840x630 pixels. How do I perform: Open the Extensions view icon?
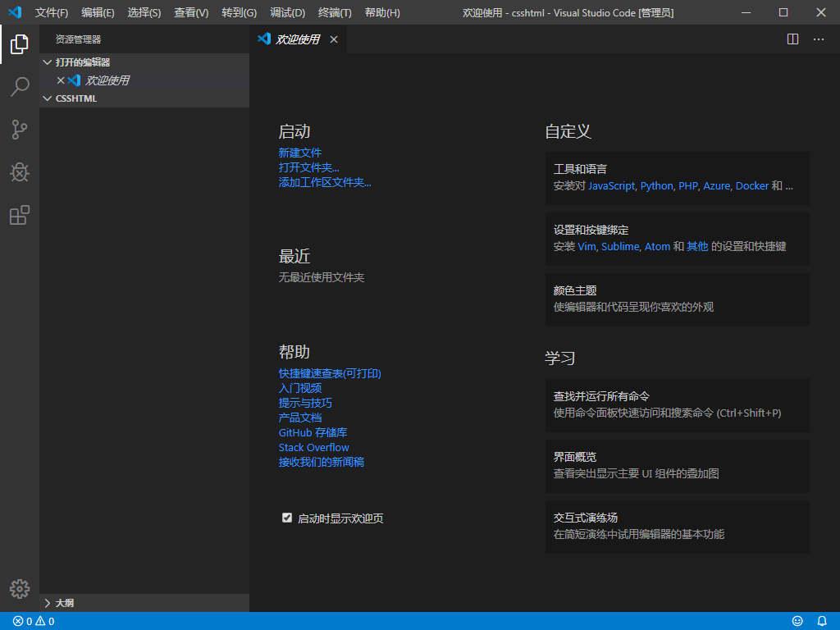[x=20, y=215]
